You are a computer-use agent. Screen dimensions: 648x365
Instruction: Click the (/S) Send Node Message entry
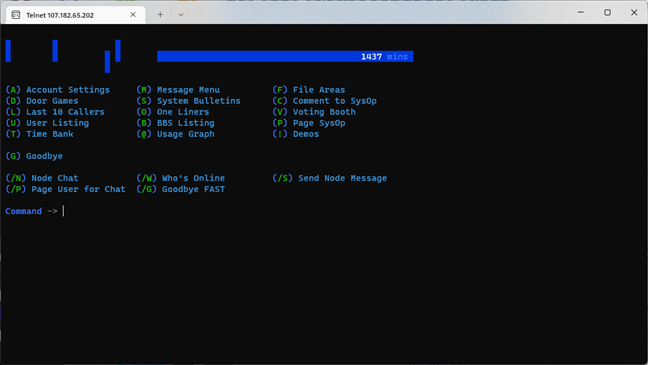pyautogui.click(x=330, y=178)
